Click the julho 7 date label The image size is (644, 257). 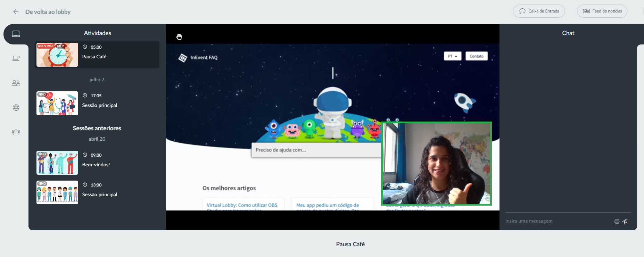pyautogui.click(x=97, y=80)
